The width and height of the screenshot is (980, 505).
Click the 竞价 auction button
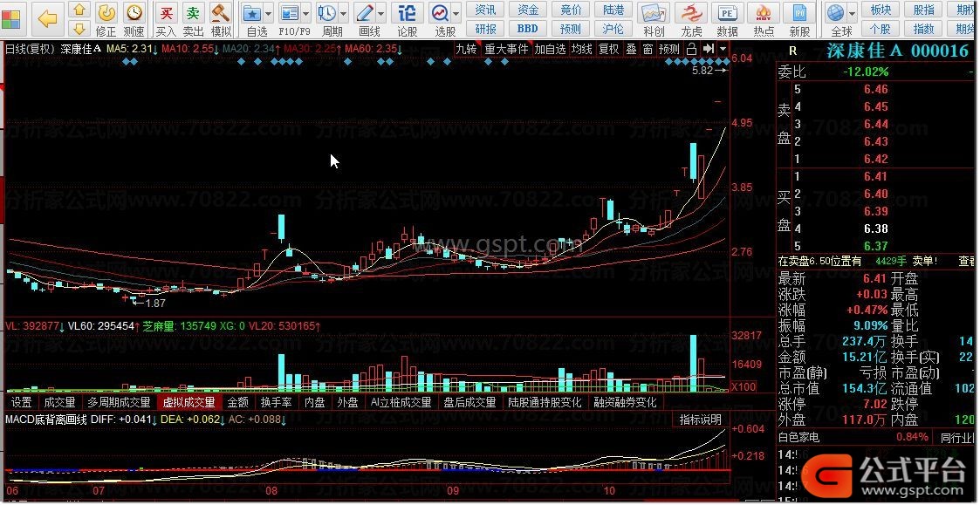(x=571, y=10)
